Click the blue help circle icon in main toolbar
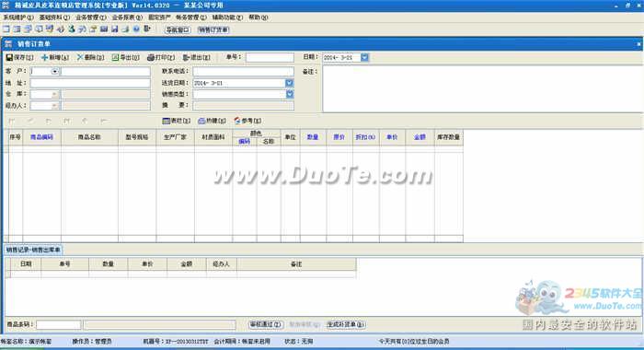 point(136,29)
